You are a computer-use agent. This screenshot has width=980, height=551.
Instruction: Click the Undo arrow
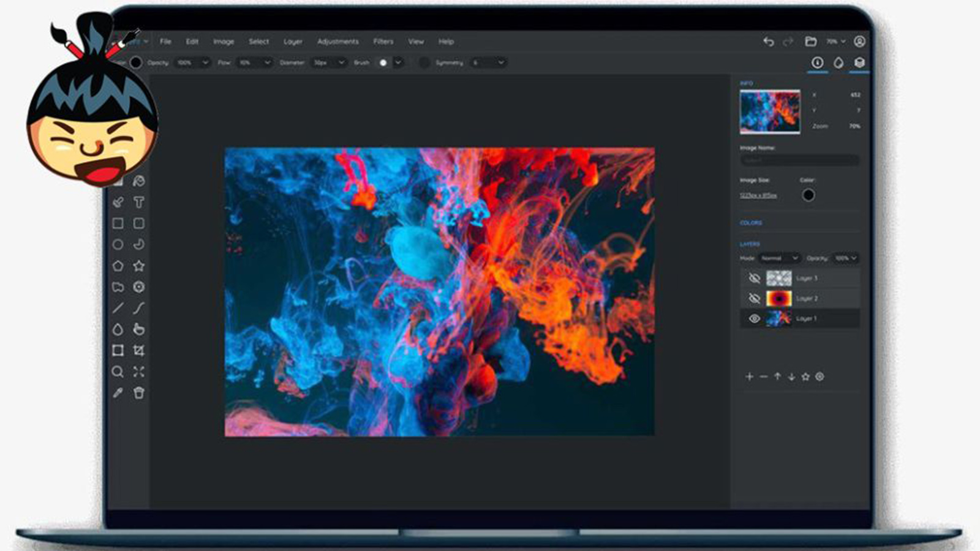point(769,42)
